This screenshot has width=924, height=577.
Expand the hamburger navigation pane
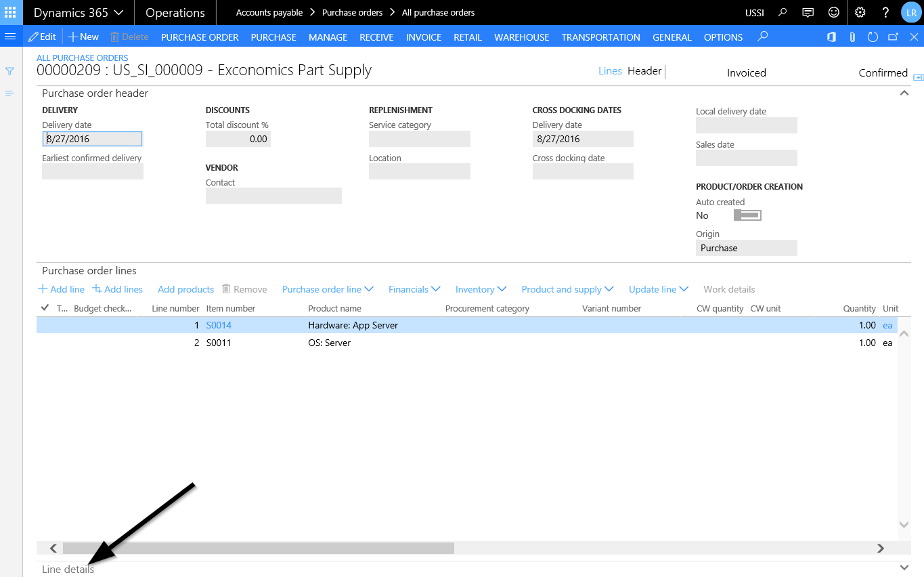click(x=10, y=37)
